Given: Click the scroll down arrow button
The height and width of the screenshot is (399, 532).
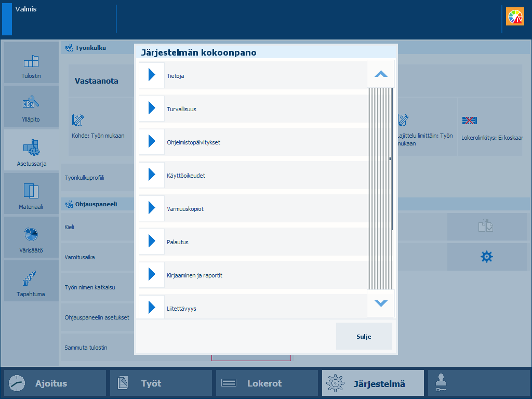Looking at the screenshot, I should coord(381,303).
